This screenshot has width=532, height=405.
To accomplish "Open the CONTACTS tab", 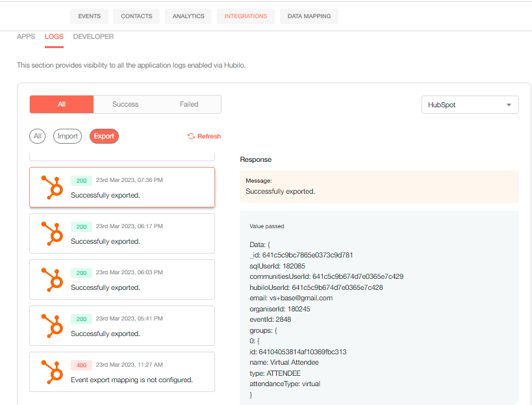I will (x=136, y=16).
